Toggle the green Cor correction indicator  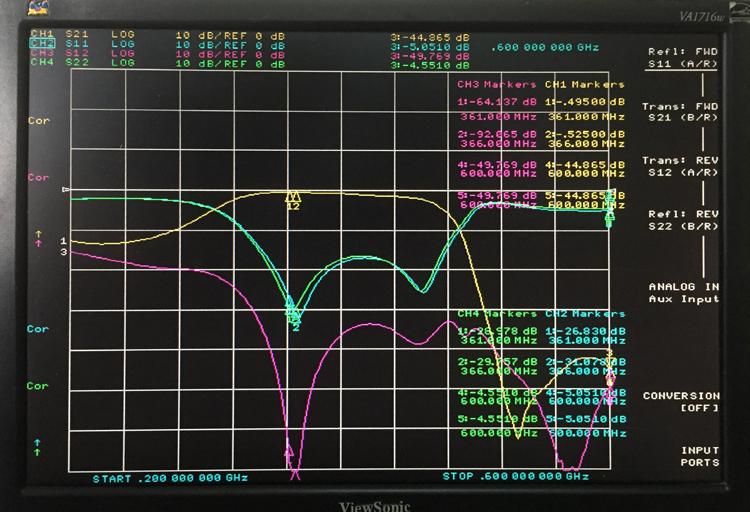click(x=38, y=385)
